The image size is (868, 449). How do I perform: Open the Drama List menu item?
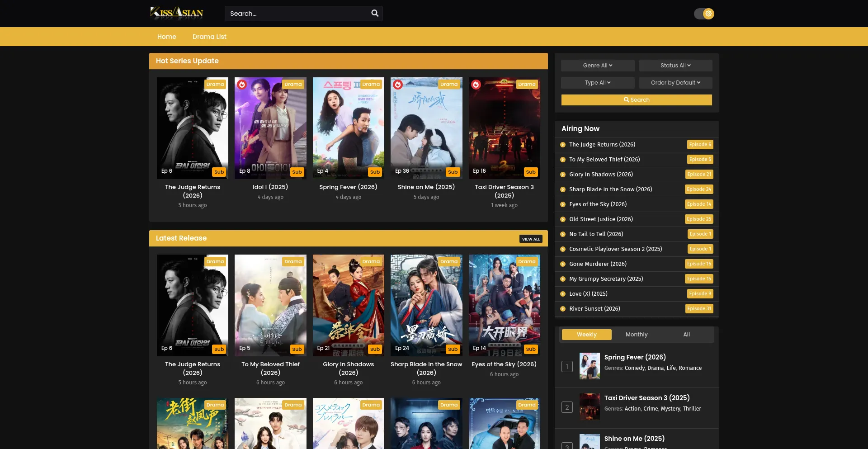(209, 37)
